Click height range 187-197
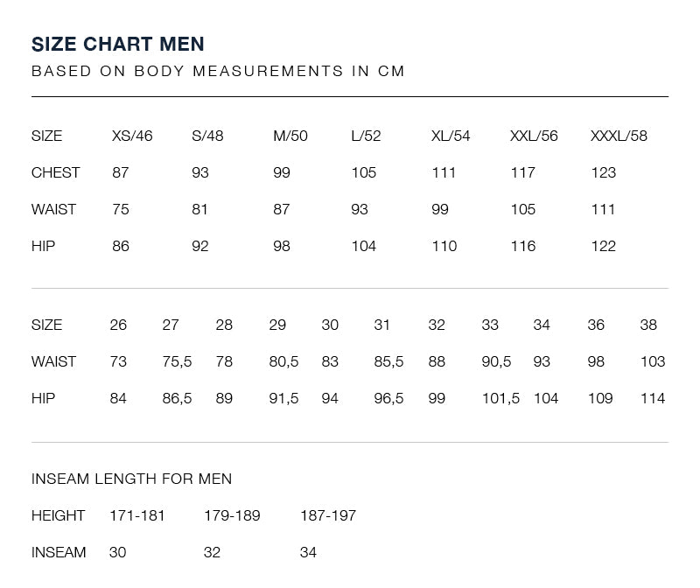The image size is (700, 588). click(x=328, y=515)
